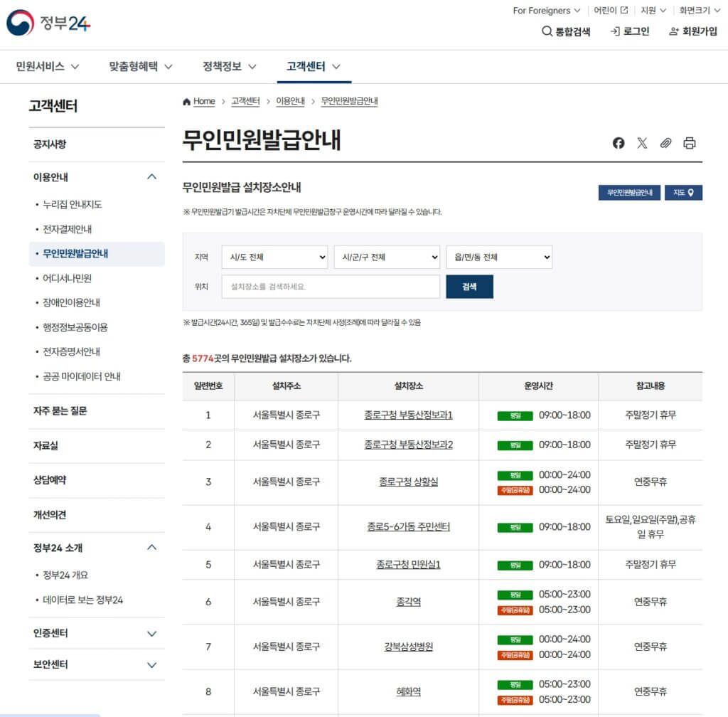Share page on X icon
The image size is (728, 717).
coord(642,143)
